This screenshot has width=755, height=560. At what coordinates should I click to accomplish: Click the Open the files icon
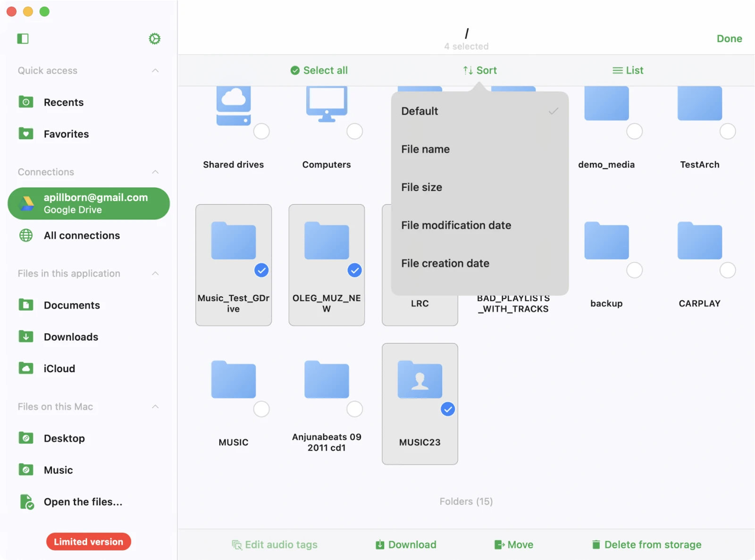pyautogui.click(x=27, y=501)
